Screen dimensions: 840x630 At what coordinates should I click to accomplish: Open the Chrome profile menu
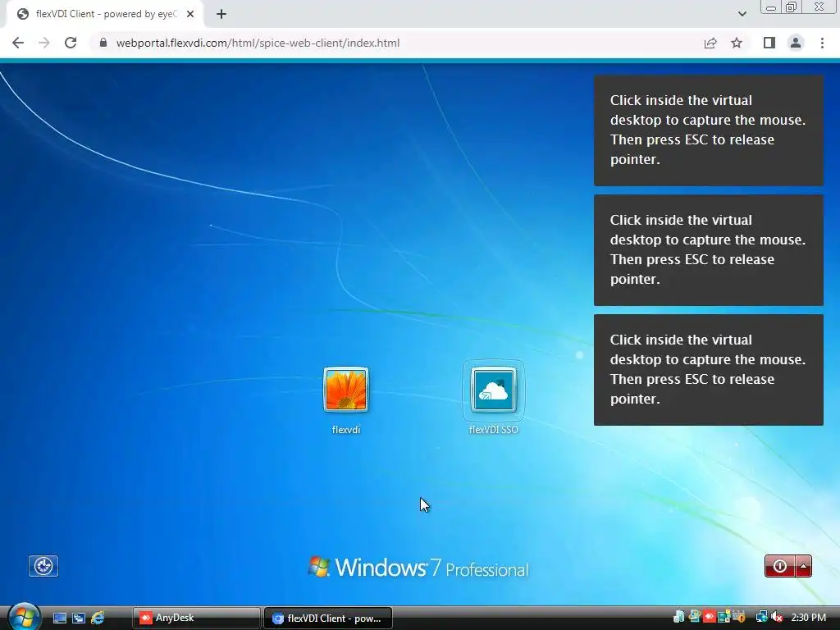point(796,43)
